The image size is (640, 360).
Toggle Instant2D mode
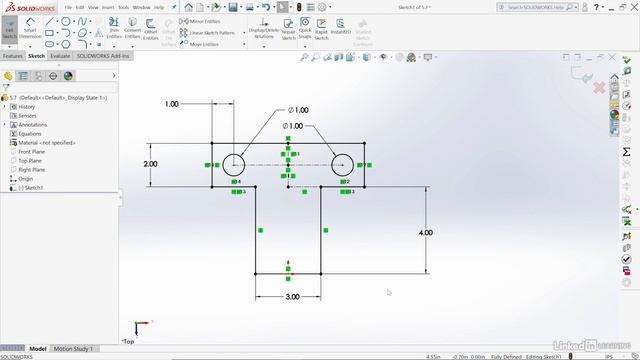click(340, 27)
